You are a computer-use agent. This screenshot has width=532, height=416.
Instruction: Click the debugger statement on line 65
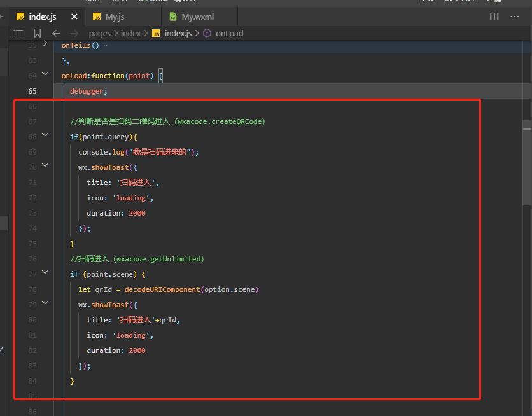[x=88, y=91]
